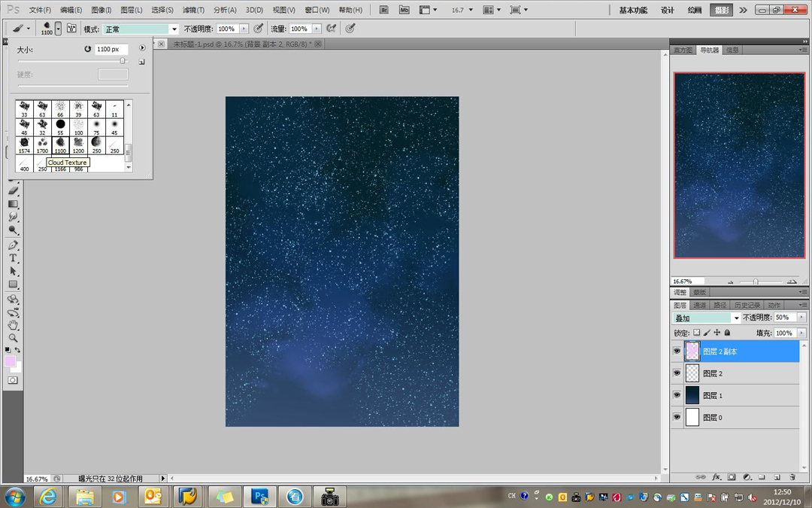This screenshot has height=508, width=812.
Task: Toggle lock all for layer
Action: point(727,333)
